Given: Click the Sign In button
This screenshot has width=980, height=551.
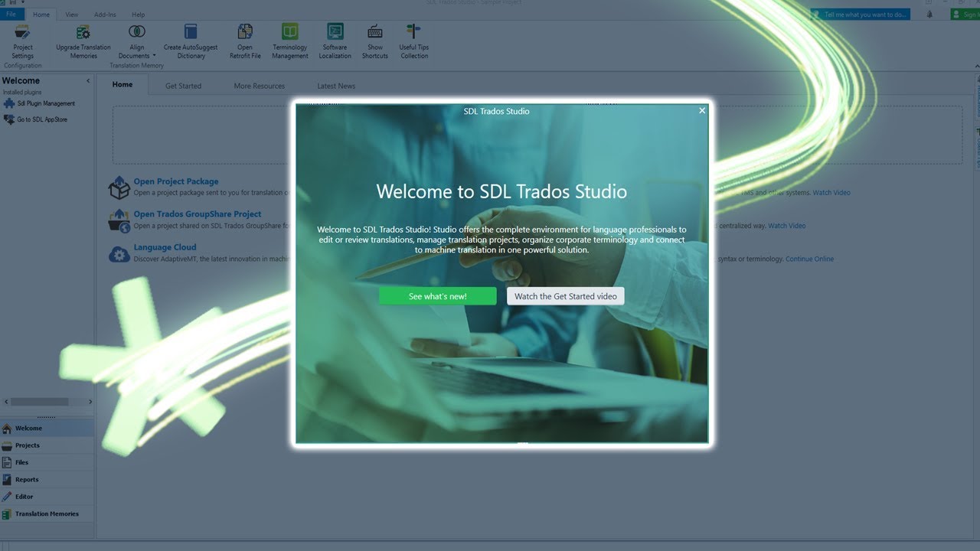Looking at the screenshot, I should 965,15.
